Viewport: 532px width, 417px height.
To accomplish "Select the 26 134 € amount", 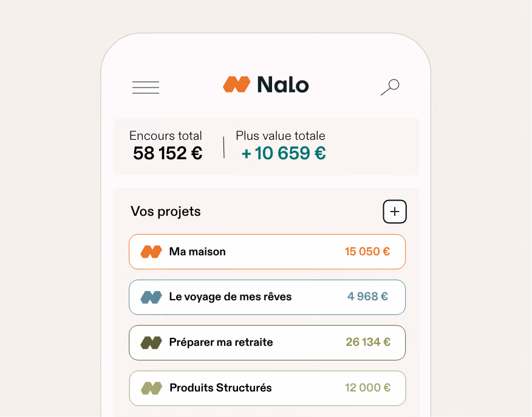I will [368, 342].
